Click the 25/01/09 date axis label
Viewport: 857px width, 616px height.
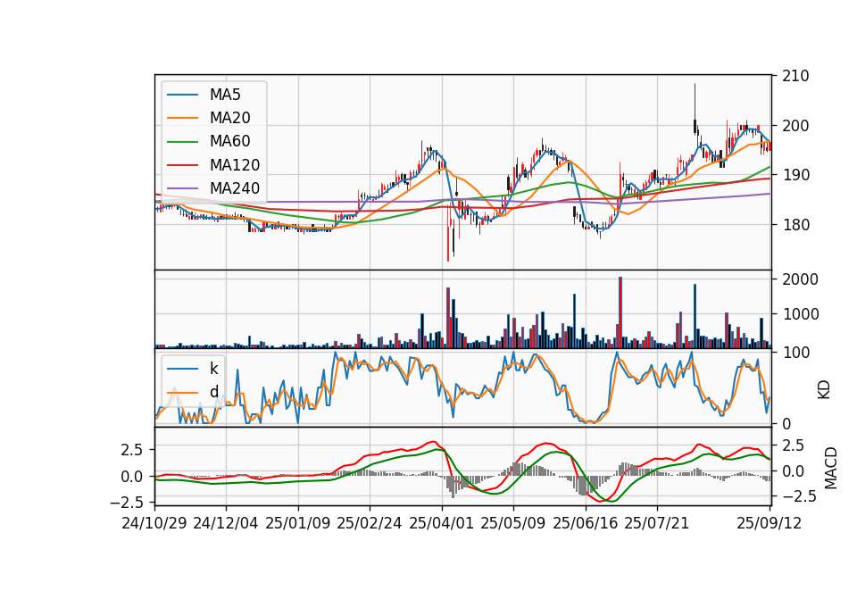[298, 523]
